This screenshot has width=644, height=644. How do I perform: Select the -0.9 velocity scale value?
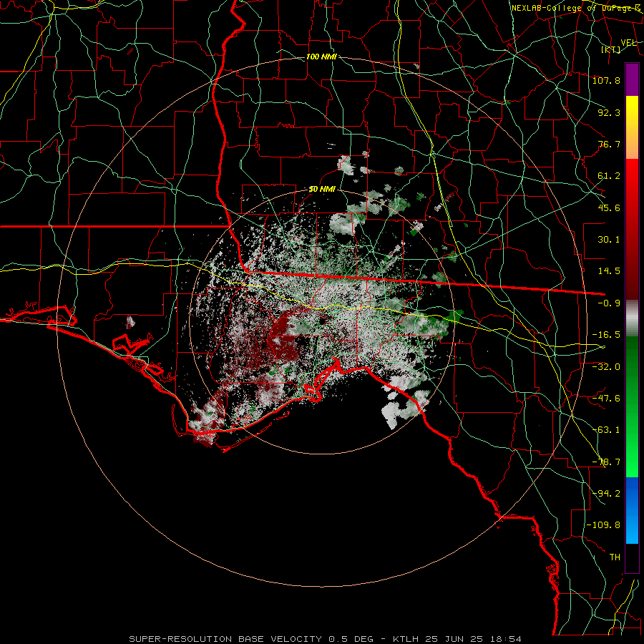(x=609, y=303)
